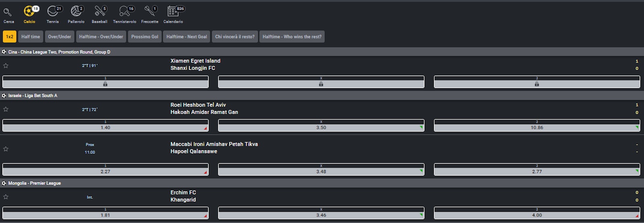The height and width of the screenshot is (223, 644).
Task: Open the Shanxi Longjin FC team name
Action: tap(193, 68)
